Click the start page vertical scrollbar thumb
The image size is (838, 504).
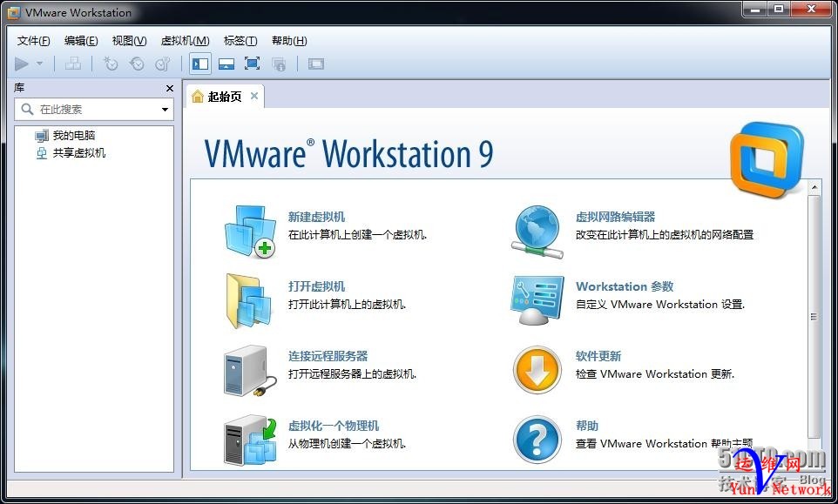(x=814, y=316)
